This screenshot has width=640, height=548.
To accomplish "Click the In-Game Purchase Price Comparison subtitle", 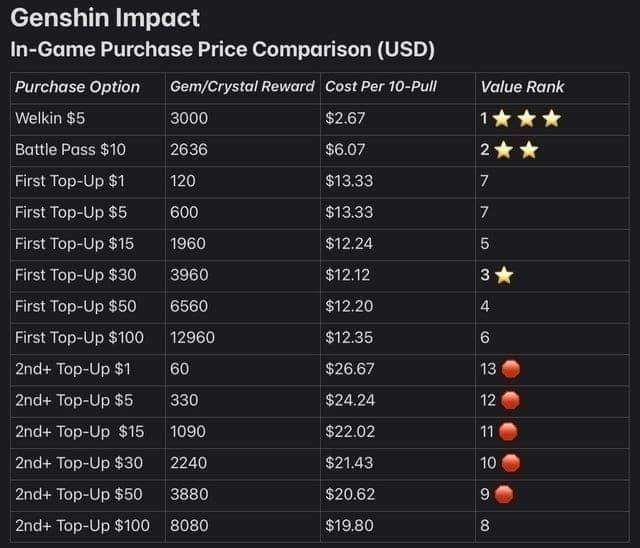I will click(x=222, y=49).
